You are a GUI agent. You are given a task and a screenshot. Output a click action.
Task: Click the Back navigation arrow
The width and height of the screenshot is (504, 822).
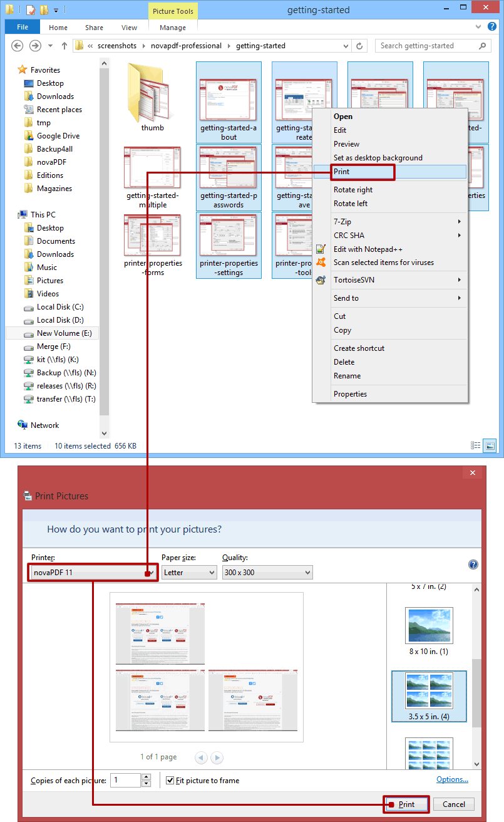[x=18, y=46]
